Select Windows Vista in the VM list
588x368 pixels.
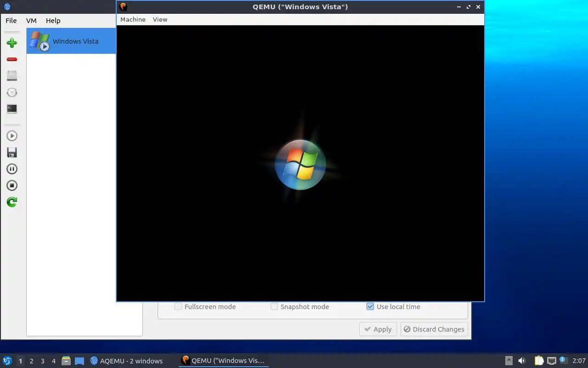pos(71,41)
